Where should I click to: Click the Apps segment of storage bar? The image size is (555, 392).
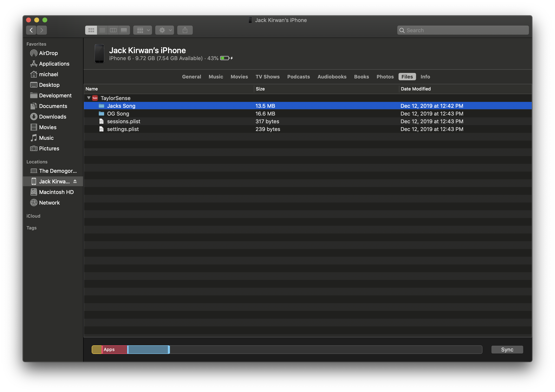click(x=115, y=350)
